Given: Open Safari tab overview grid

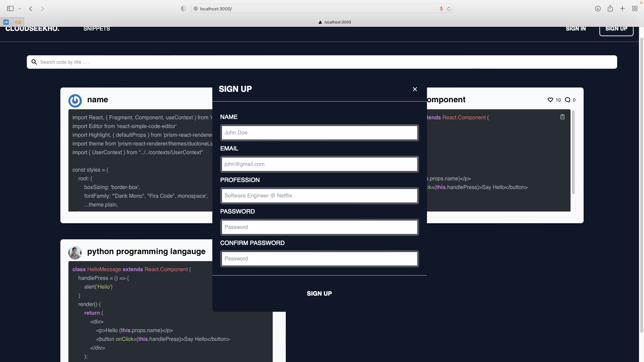Looking at the screenshot, I should pyautogui.click(x=635, y=9).
